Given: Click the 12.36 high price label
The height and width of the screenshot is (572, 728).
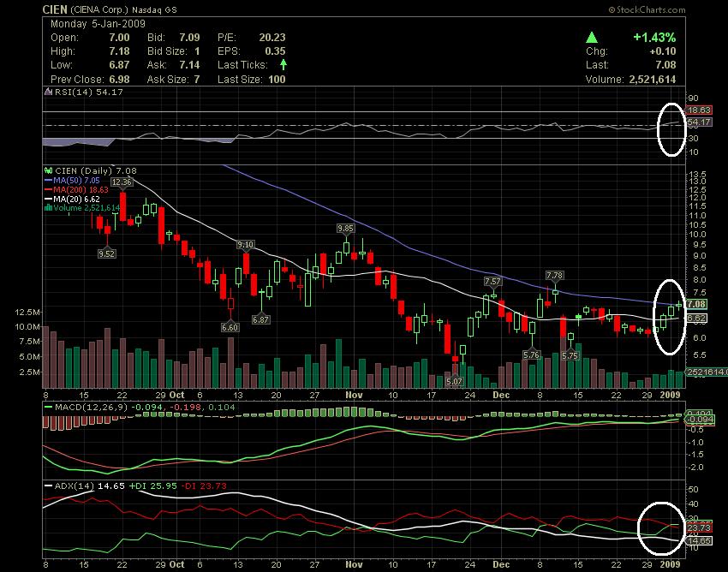Looking at the screenshot, I should 122,182.
